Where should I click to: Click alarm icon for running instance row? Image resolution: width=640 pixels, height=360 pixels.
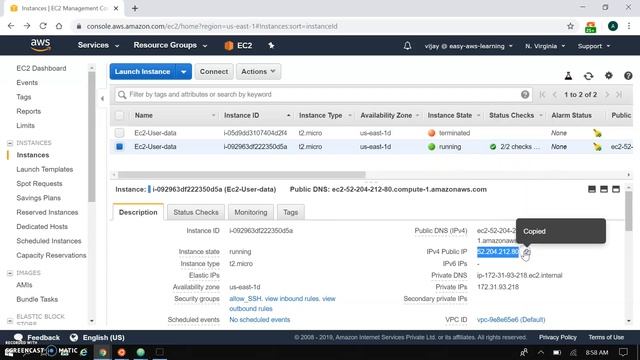tap(597, 147)
